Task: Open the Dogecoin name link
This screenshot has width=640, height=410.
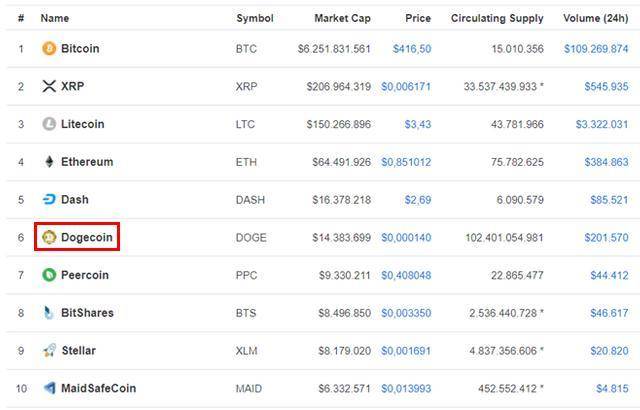Action: click(x=87, y=237)
